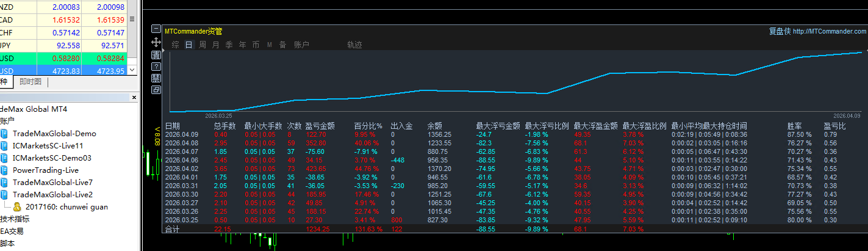Select PowerTrading-Live account in Navigator
The image size is (868, 251).
46,170
